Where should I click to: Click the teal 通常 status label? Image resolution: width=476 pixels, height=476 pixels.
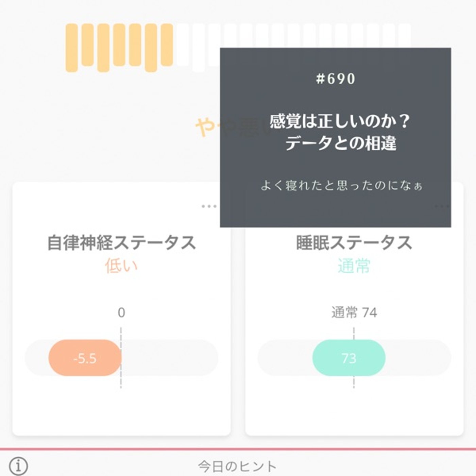coord(354,266)
